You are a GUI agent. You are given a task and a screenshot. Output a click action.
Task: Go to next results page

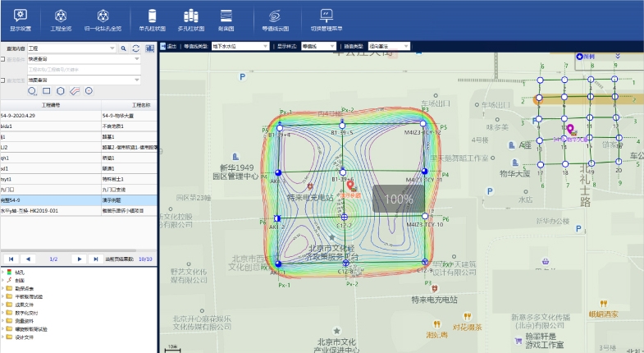pyautogui.click(x=79, y=259)
